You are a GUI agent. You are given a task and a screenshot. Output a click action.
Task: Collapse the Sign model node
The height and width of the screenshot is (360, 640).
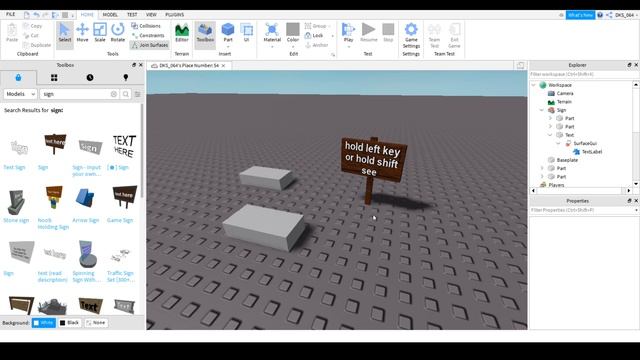click(542, 110)
